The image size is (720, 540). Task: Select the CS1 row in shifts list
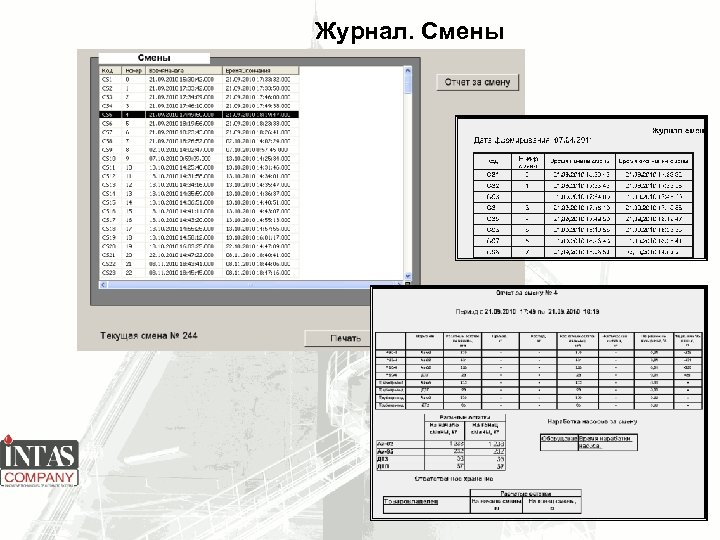tap(199, 79)
